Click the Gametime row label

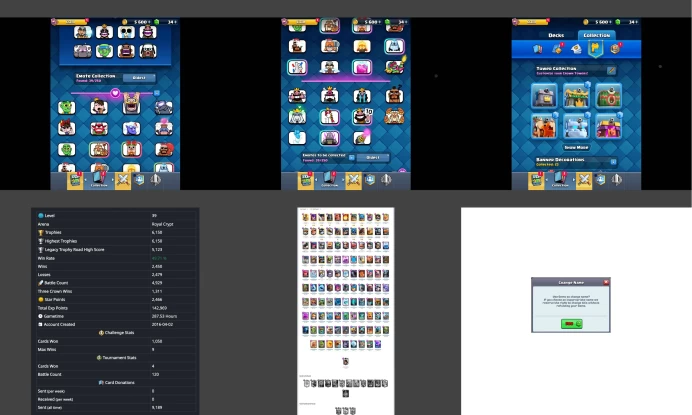54,316
